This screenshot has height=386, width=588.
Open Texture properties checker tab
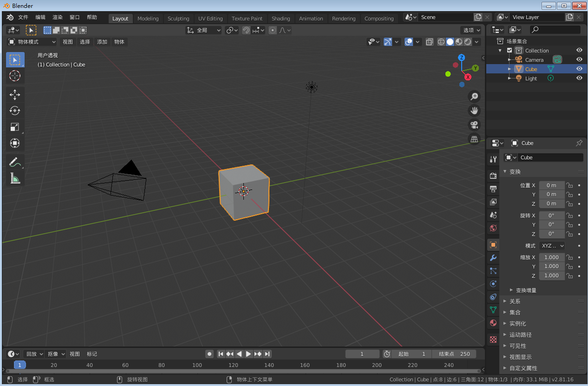coord(493,340)
